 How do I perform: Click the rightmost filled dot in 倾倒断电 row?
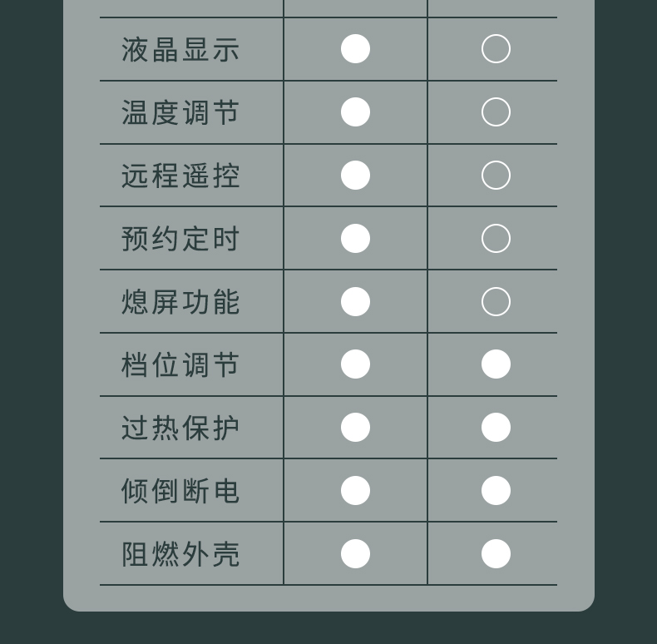[x=496, y=491]
